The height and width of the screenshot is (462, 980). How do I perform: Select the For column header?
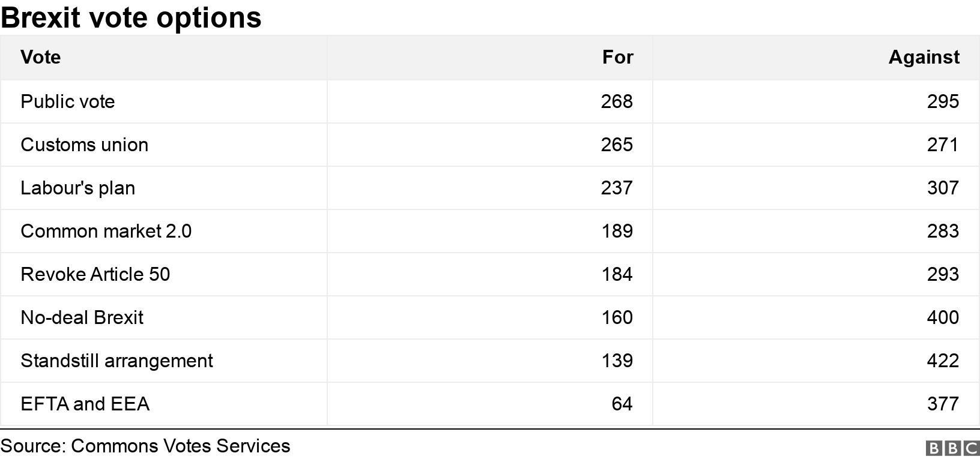[618, 57]
